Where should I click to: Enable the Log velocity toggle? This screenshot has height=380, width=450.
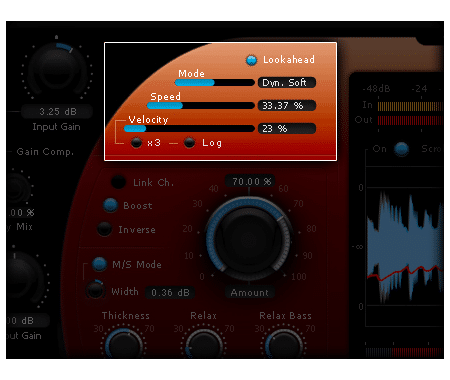pyautogui.click(x=190, y=143)
